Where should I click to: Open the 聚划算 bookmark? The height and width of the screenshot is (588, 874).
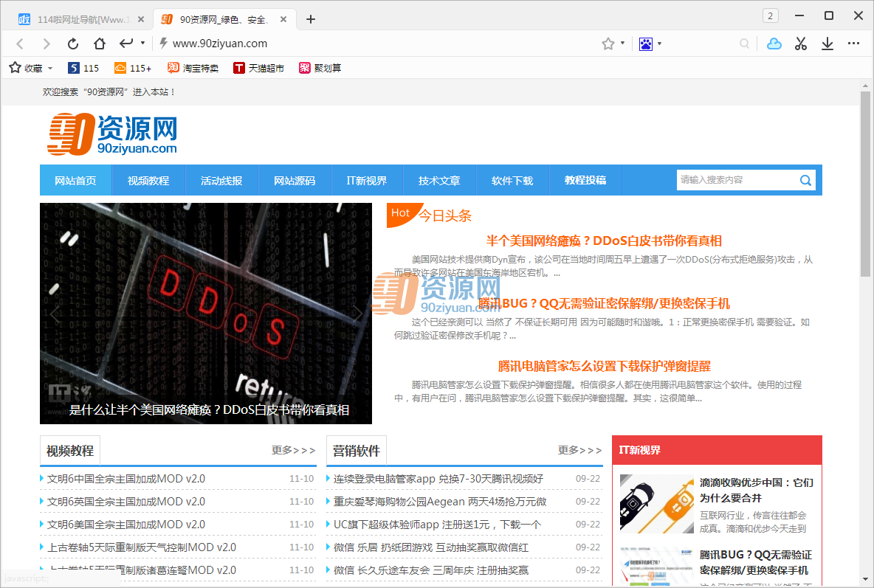click(320, 68)
